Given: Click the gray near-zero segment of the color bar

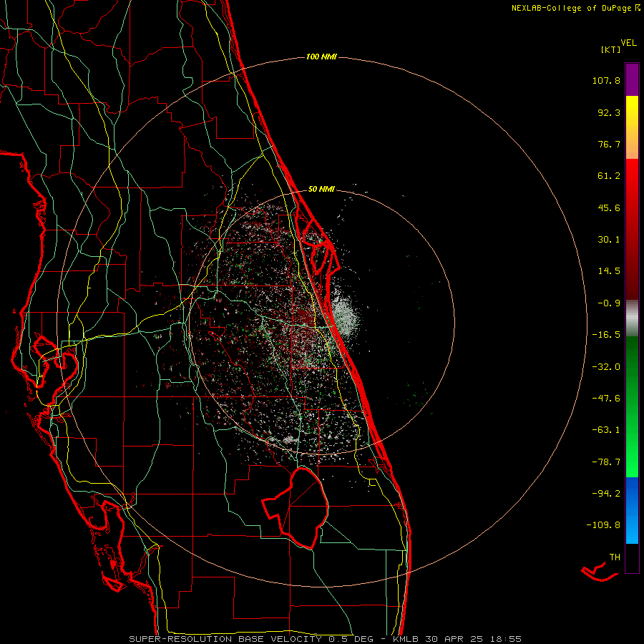Looking at the screenshot, I should point(632,318).
